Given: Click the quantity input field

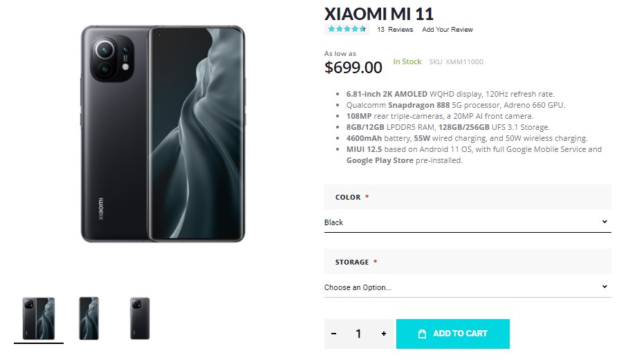Looking at the screenshot, I should pyautogui.click(x=358, y=334).
